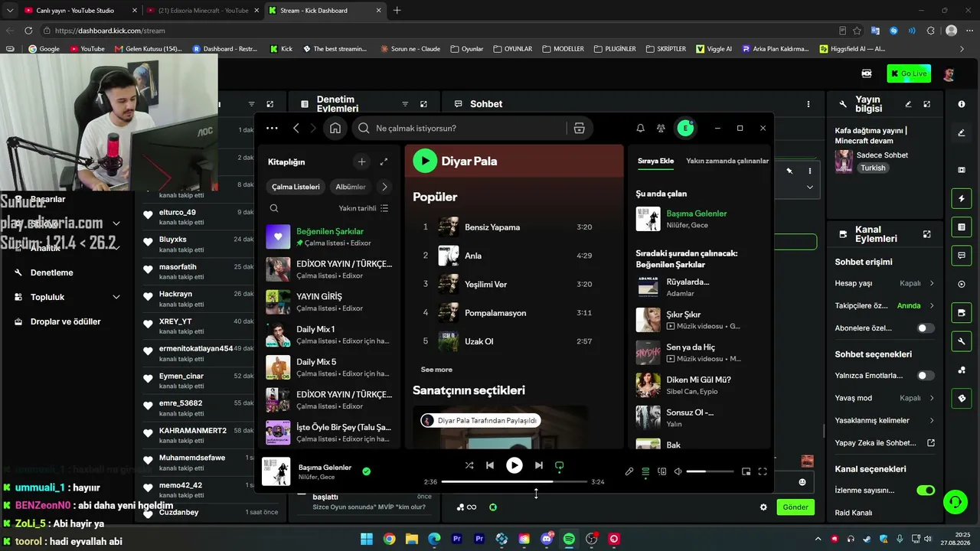Viewport: 980px width, 551px height.
Task: Open the Spotify profile avatar menu
Action: coord(685,129)
